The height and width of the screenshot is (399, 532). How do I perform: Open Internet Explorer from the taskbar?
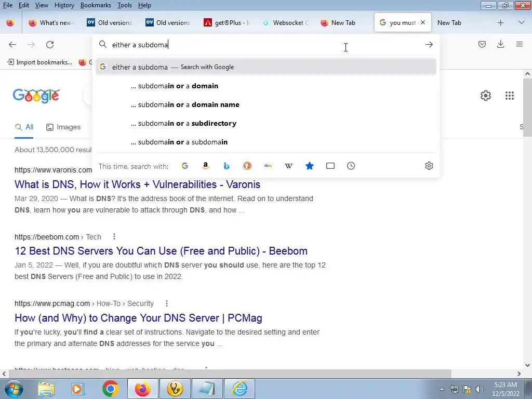[x=240, y=389]
